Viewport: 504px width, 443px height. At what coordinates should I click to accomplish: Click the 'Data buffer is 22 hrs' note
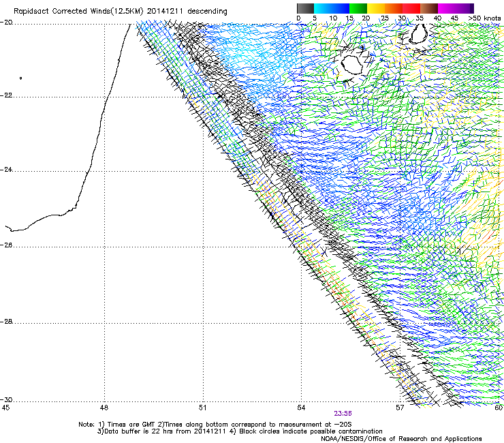240,431
